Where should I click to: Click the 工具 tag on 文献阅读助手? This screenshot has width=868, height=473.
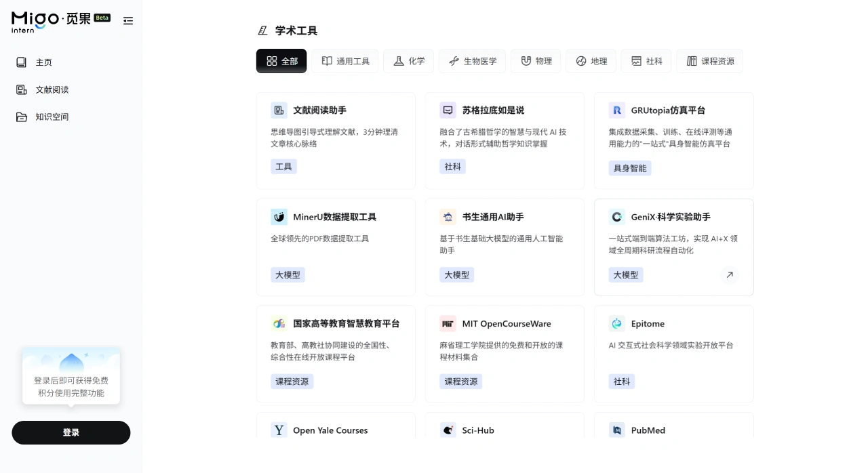pyautogui.click(x=283, y=167)
